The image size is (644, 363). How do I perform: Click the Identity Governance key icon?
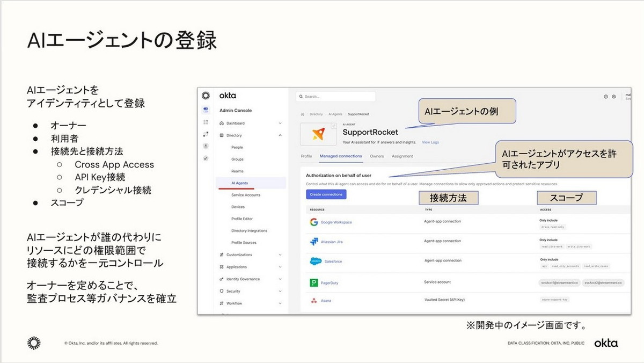222,279
